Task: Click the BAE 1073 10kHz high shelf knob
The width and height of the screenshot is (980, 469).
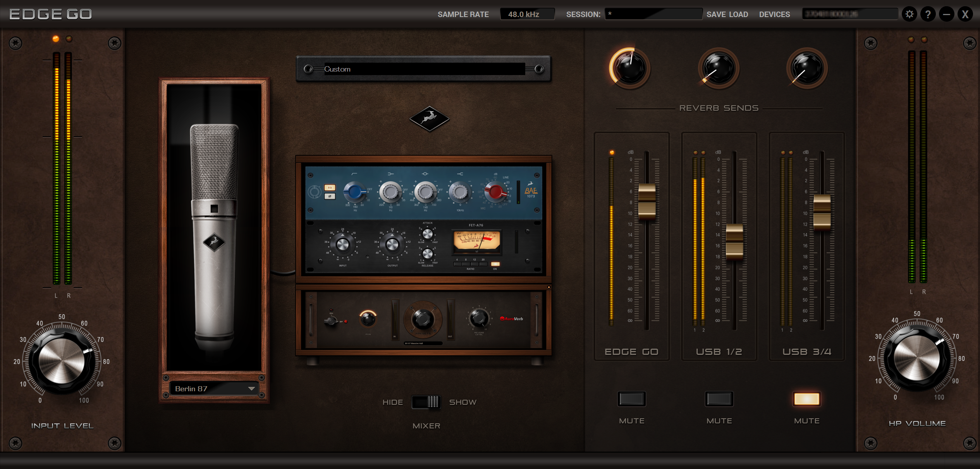Action: (460, 192)
